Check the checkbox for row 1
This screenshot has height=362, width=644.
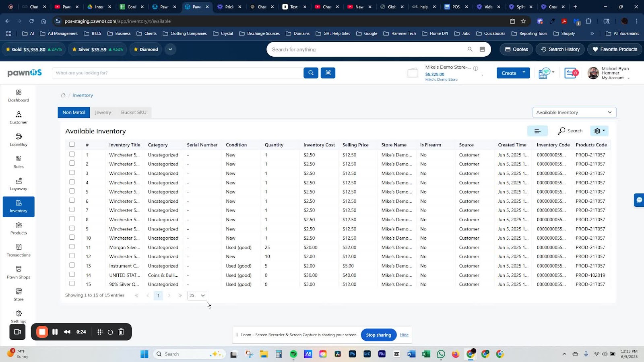pyautogui.click(x=72, y=154)
